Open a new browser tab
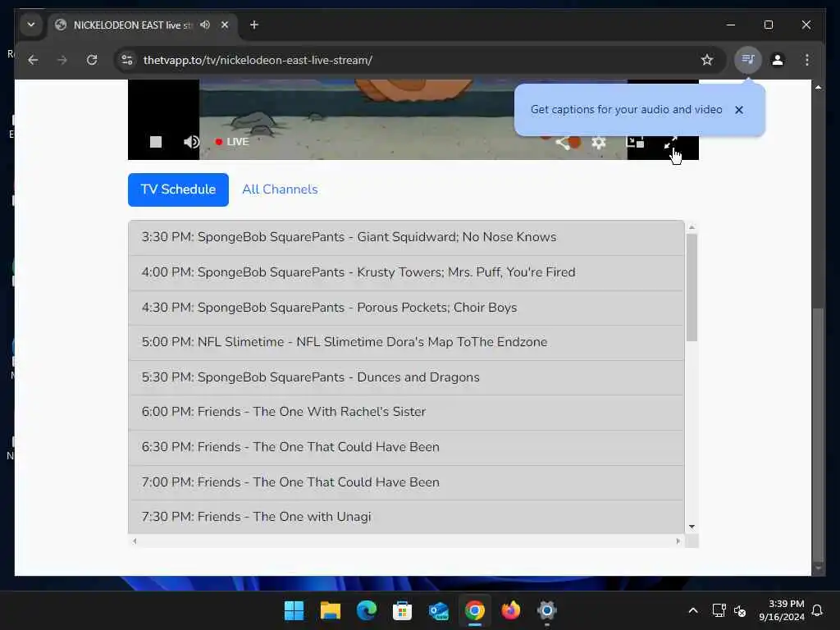The image size is (840, 630). click(x=254, y=25)
